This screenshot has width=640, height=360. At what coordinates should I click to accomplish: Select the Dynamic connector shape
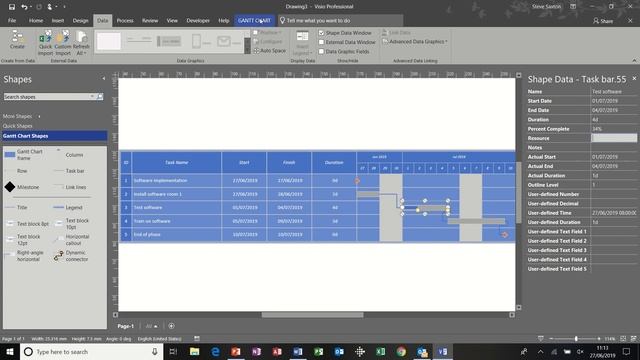coord(71,256)
